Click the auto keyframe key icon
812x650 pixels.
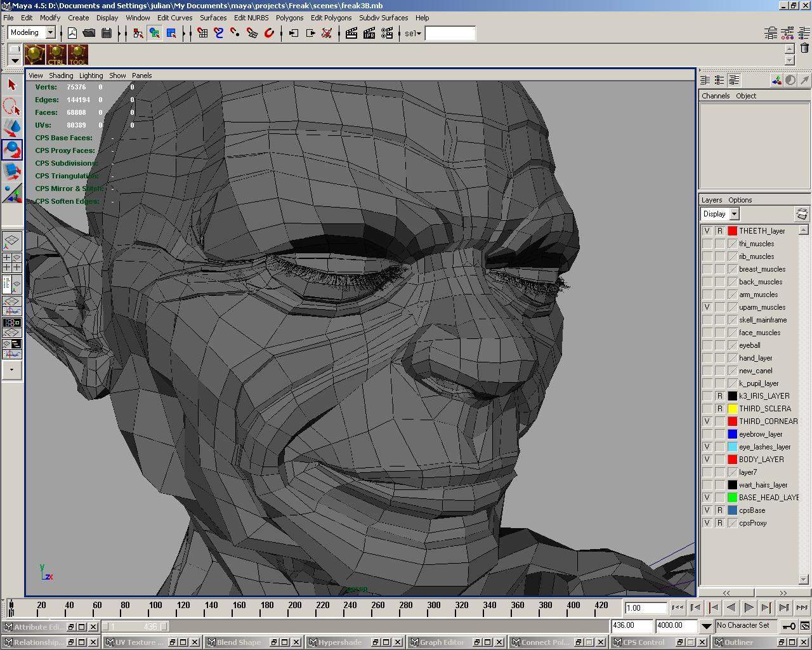click(x=789, y=626)
